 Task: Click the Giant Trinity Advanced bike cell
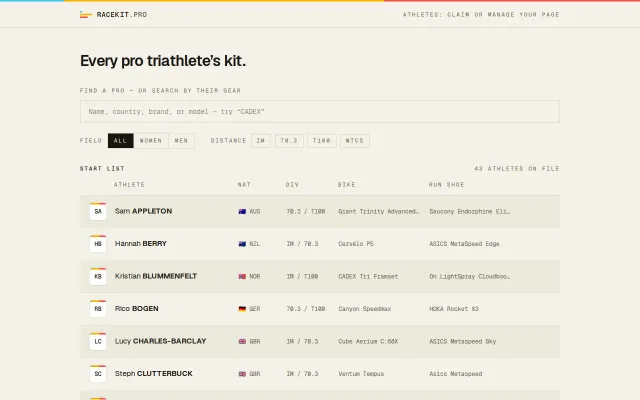tap(378, 211)
